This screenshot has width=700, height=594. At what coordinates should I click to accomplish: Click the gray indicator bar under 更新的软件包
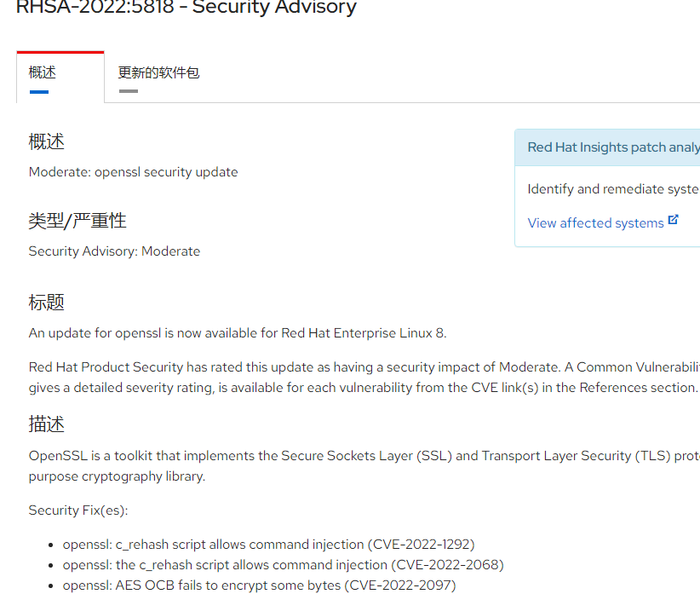click(129, 91)
